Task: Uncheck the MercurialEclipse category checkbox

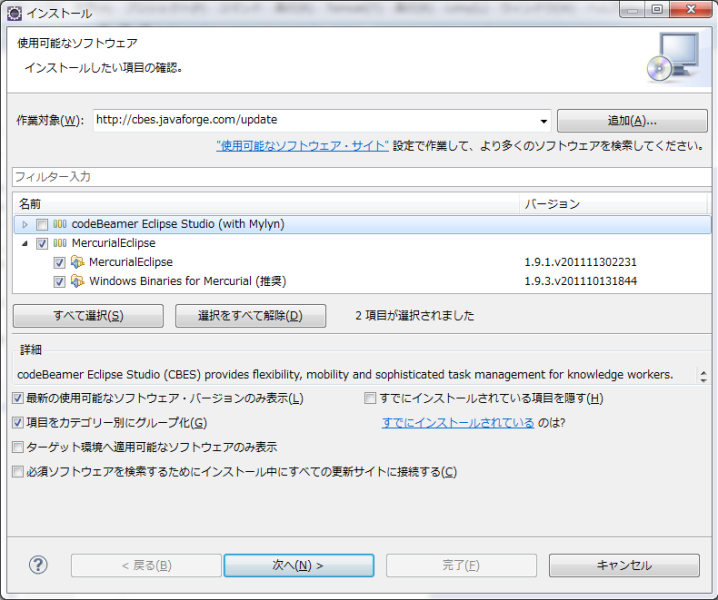Action: [42, 244]
